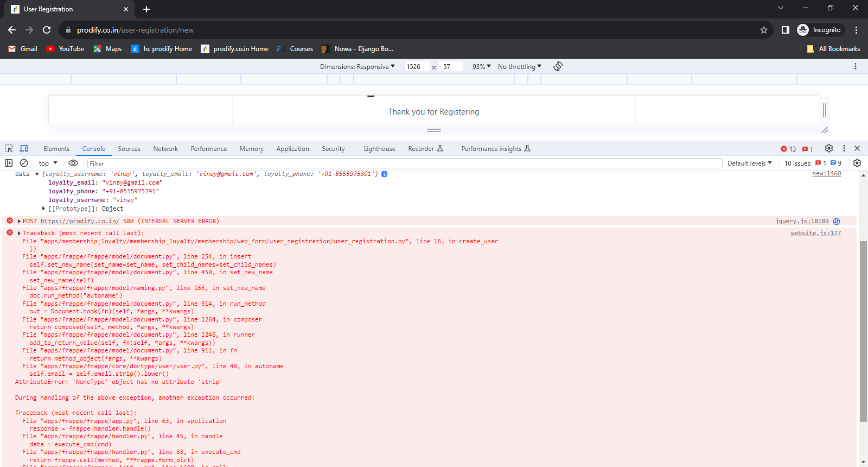This screenshot has height=467, width=868.
Task: Open the browser side panel
Action: click(x=785, y=30)
